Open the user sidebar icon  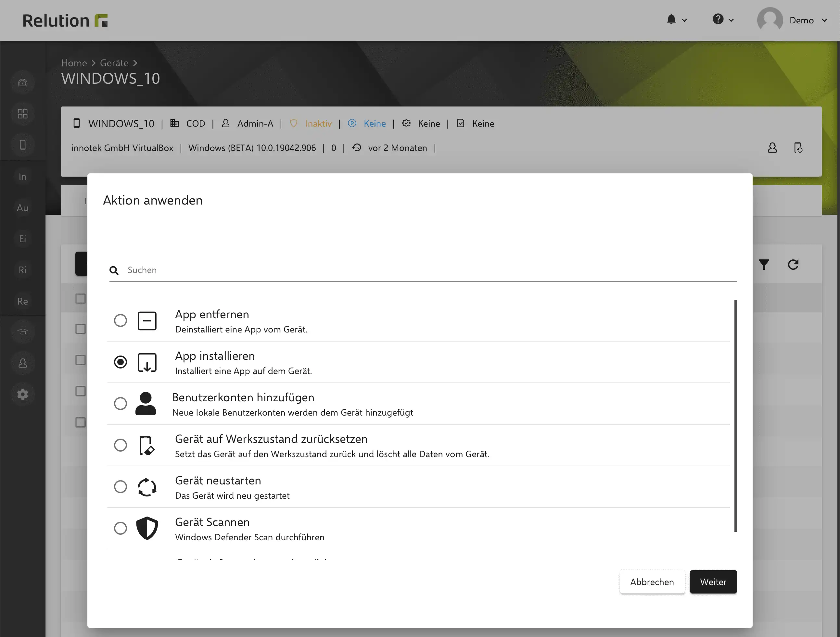pyautogui.click(x=23, y=363)
